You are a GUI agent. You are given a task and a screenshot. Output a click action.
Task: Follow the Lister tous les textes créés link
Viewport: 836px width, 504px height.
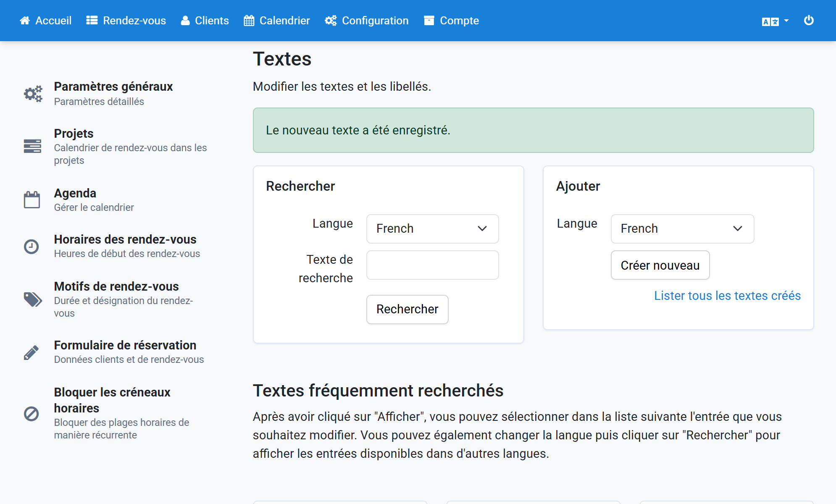728,296
